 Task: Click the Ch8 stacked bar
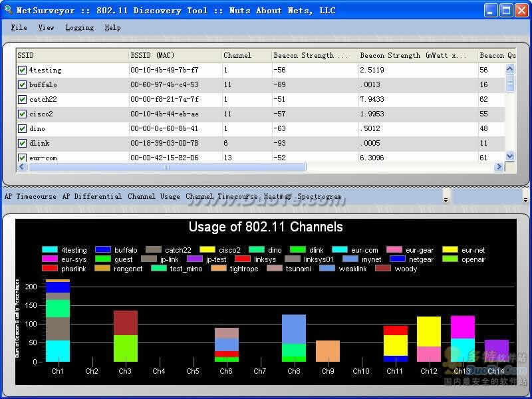point(294,338)
